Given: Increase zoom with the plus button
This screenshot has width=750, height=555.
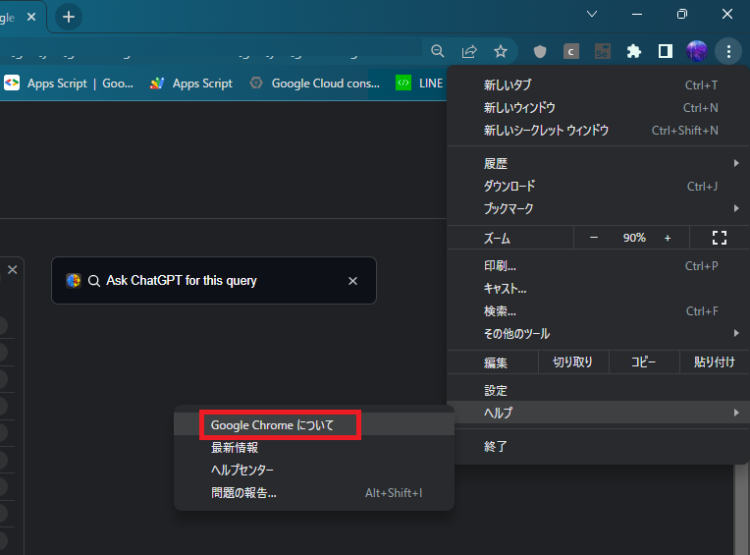Looking at the screenshot, I should (668, 238).
